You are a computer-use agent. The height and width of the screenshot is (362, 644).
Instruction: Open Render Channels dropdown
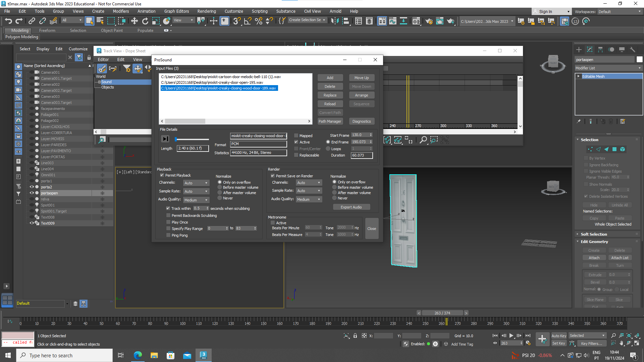point(309,183)
